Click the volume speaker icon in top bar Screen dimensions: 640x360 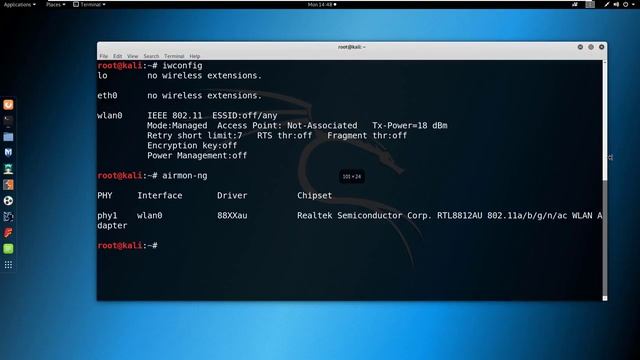coord(616,4)
